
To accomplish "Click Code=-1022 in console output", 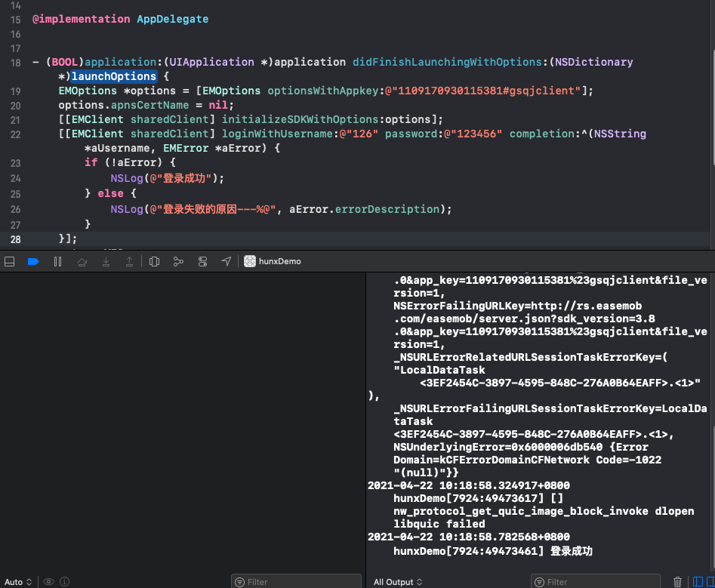I will pos(628,460).
